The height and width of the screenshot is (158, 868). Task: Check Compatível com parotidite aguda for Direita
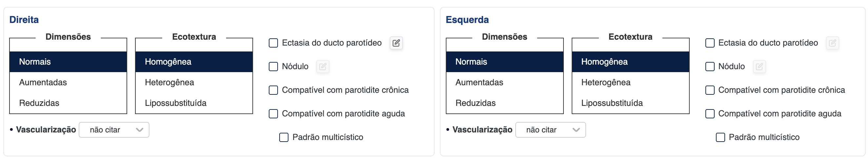coord(273,113)
